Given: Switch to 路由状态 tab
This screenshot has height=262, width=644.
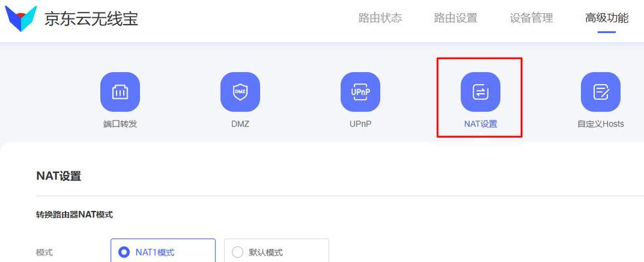Looking at the screenshot, I should (x=380, y=18).
